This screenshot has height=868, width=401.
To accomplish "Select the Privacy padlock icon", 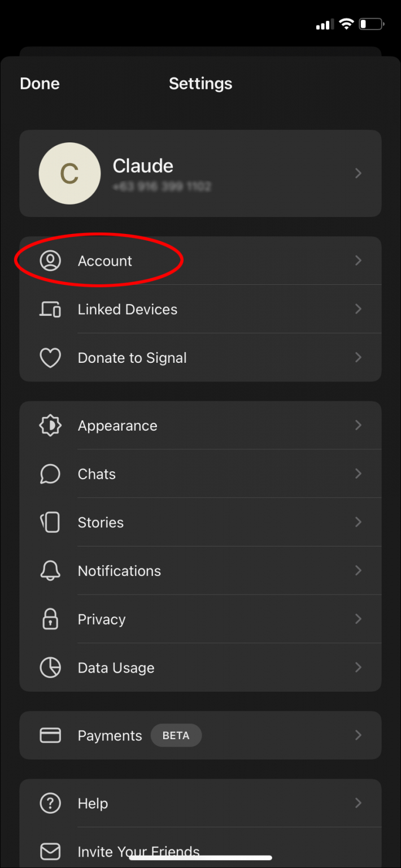I will pos(50,619).
